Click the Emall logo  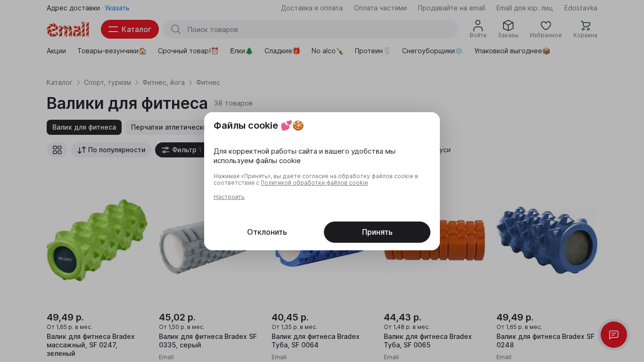pos(68,29)
